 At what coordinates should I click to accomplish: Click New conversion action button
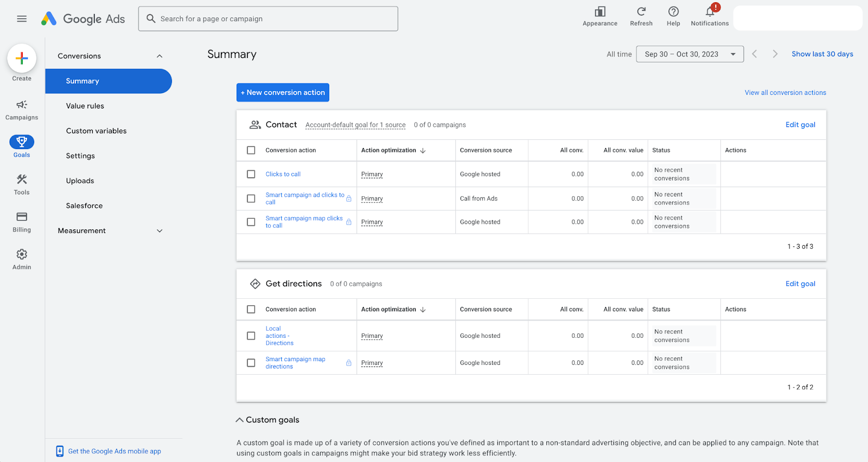coord(283,92)
